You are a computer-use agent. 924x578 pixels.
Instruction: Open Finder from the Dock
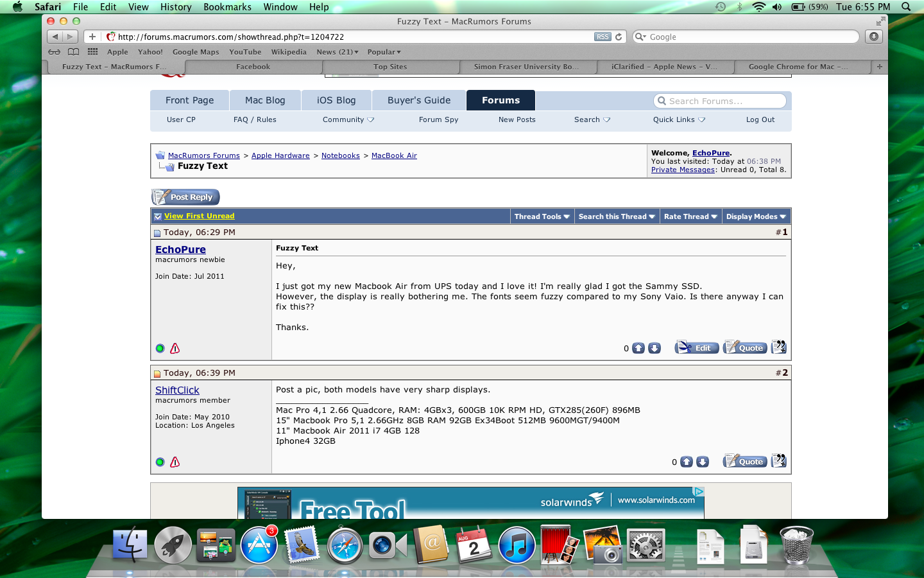[x=130, y=545]
